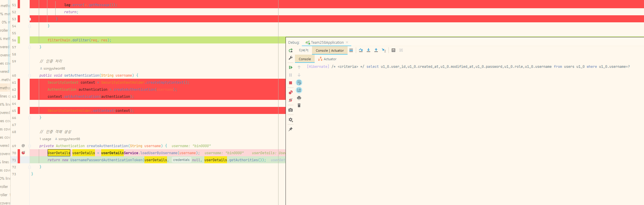The width and height of the screenshot is (644, 205).
Task: Open the wrench modify run configuration icon
Action: click(291, 58)
